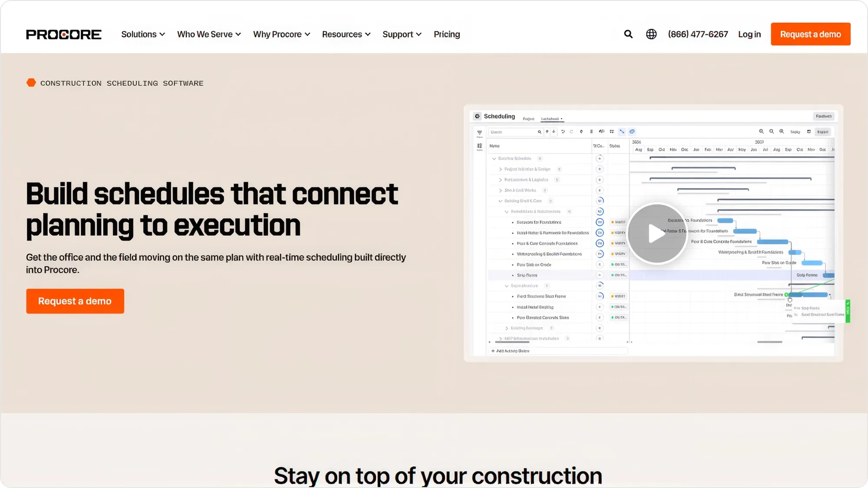The image size is (868, 488).
Task: Open the Resources dropdown
Action: [346, 34]
